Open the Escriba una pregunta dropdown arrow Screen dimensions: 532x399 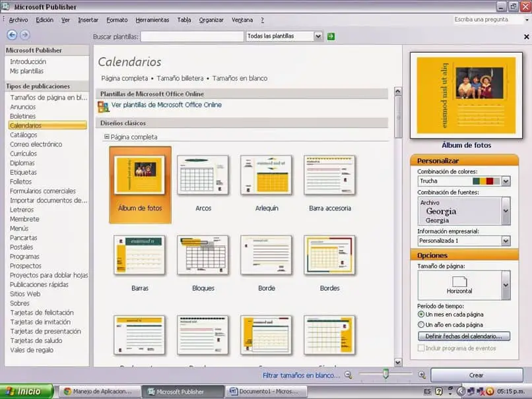(x=527, y=20)
